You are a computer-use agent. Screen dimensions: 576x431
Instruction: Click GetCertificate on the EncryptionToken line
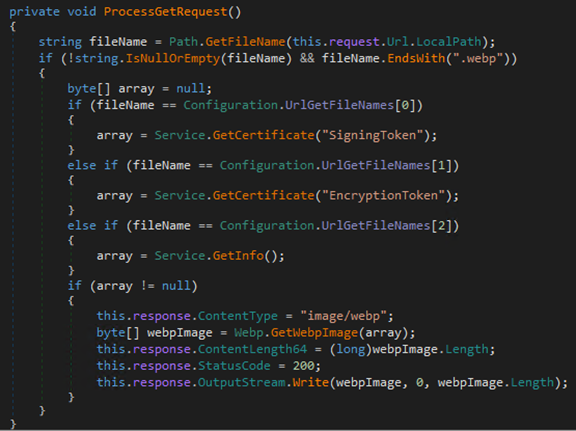(x=263, y=195)
